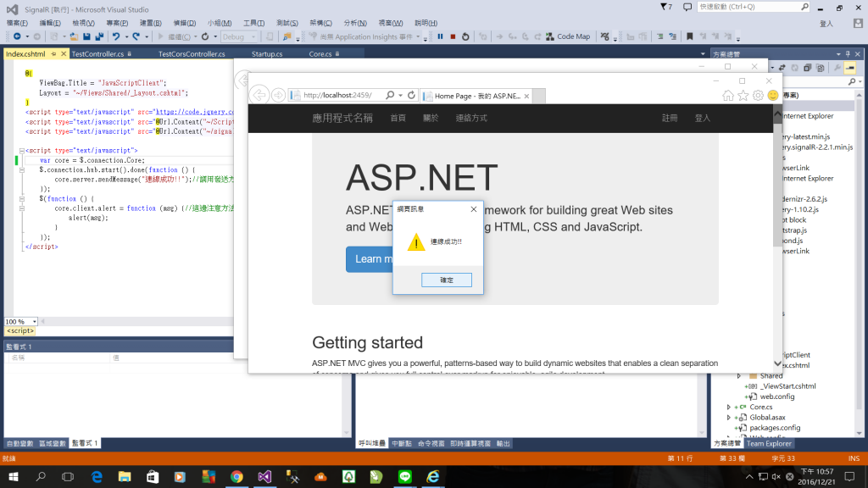Viewport: 868px width, 488px height.
Task: Click the browser refresh icon in VS toolbar
Action: [x=205, y=36]
